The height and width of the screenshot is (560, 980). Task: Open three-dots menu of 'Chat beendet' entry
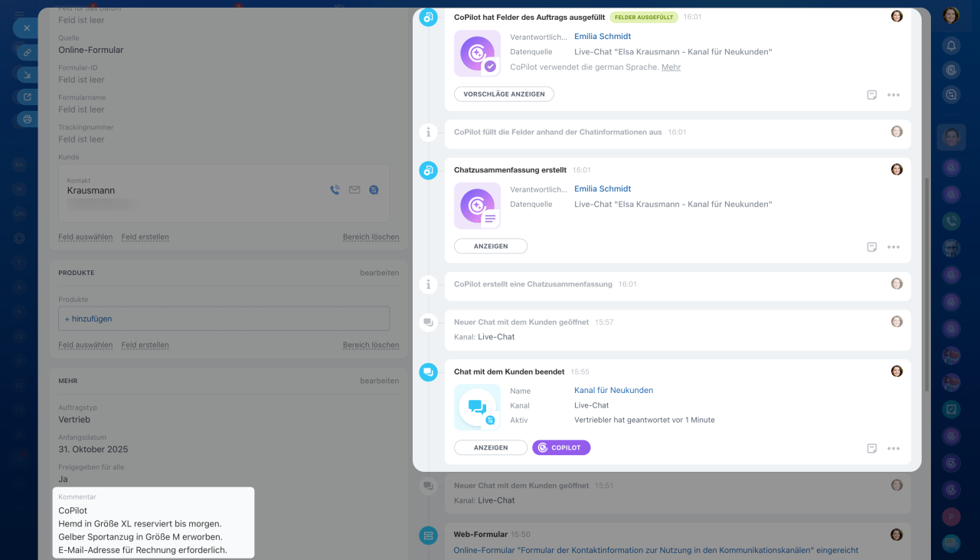tap(893, 448)
